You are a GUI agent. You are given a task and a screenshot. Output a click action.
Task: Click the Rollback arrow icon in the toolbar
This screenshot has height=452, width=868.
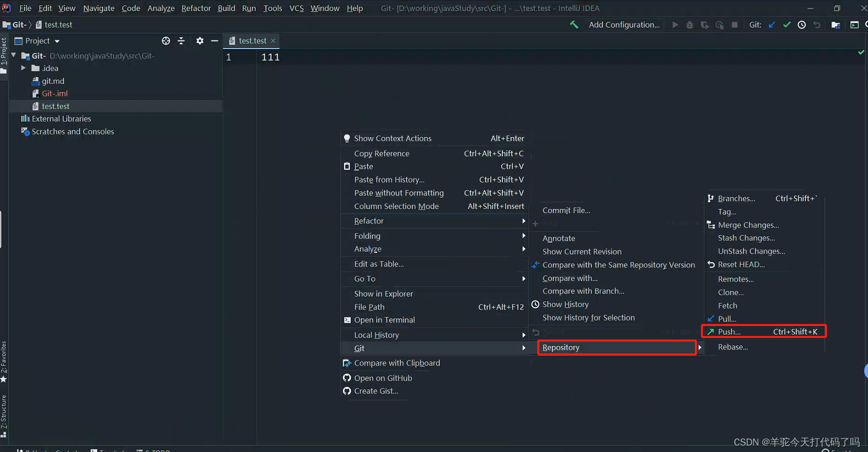pos(817,24)
